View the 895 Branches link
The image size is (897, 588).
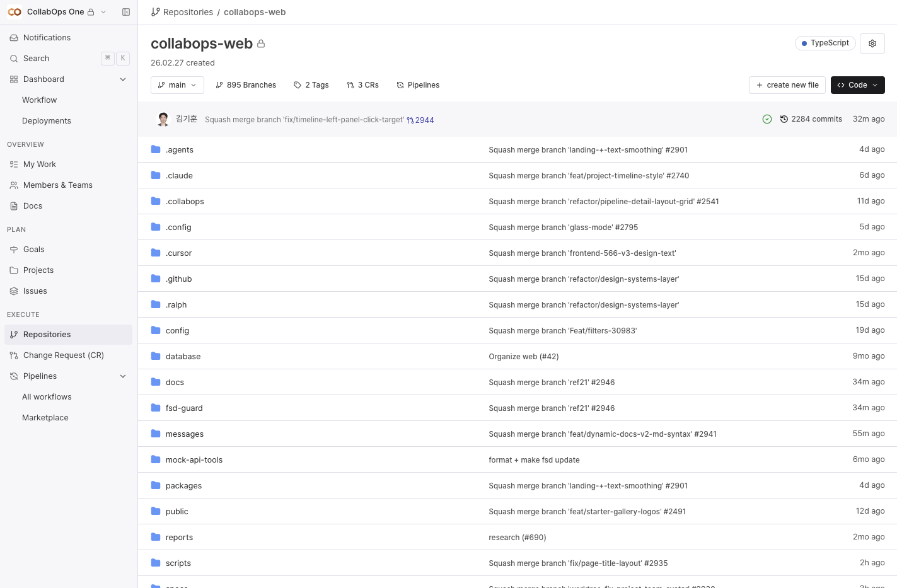(x=246, y=85)
